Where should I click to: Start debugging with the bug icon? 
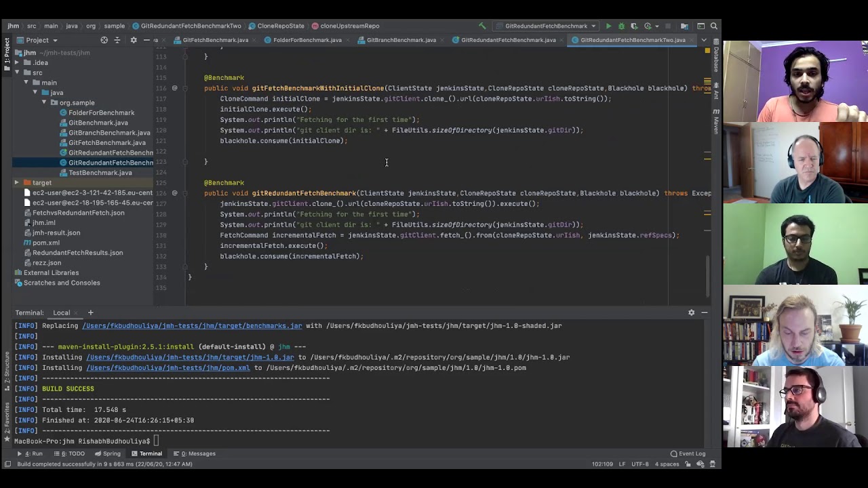(x=621, y=26)
